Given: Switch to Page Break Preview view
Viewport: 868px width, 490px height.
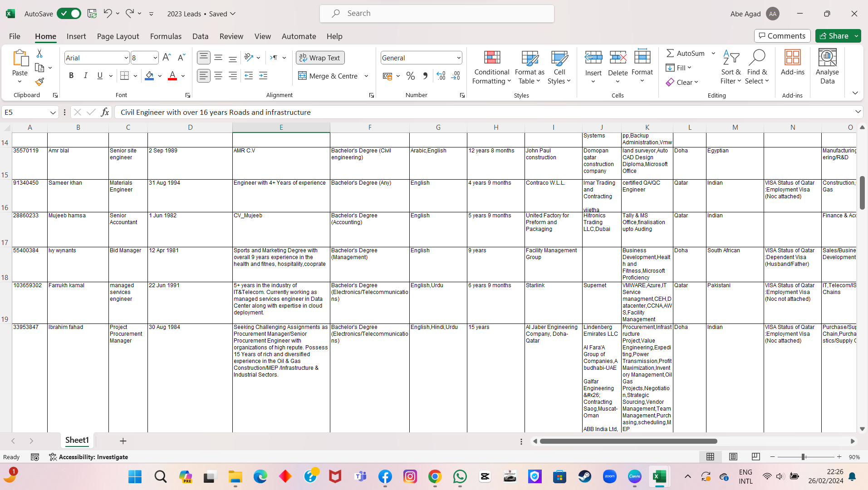Looking at the screenshot, I should coord(755,457).
